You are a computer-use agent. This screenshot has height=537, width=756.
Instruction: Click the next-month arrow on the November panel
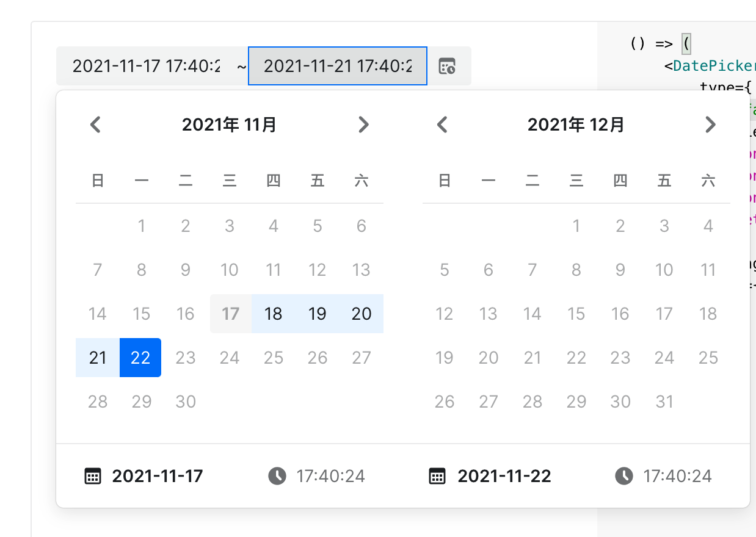[363, 124]
